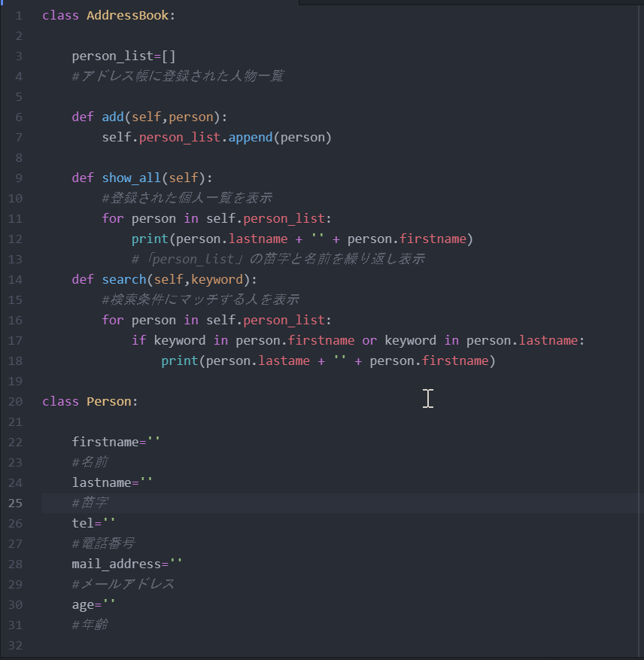Click 'person.firstname' on line 18
The image size is (644, 660).
click(430, 361)
